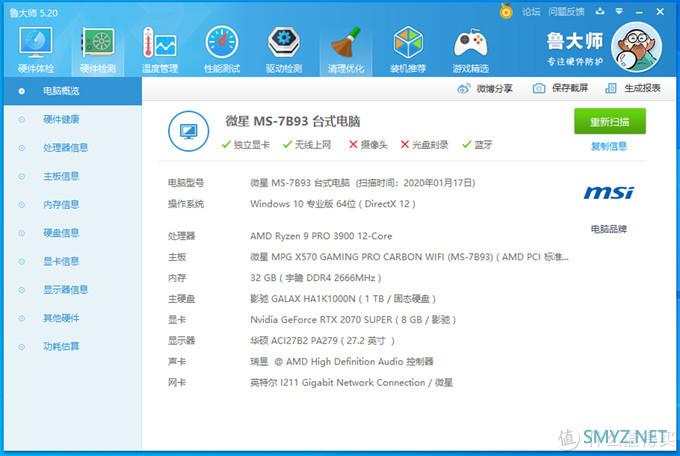The image size is (680, 456).
Task: Click the 无线上网 indicator
Action: click(307, 144)
